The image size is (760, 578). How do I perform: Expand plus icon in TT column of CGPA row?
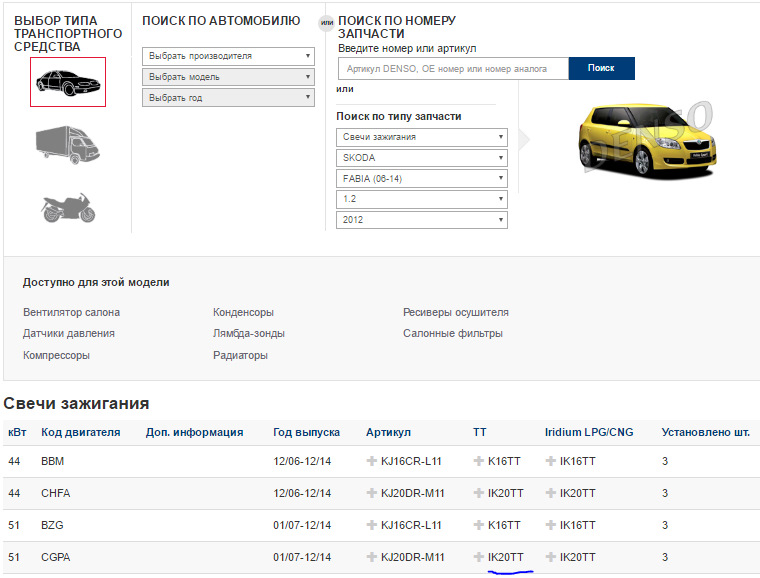click(478, 557)
